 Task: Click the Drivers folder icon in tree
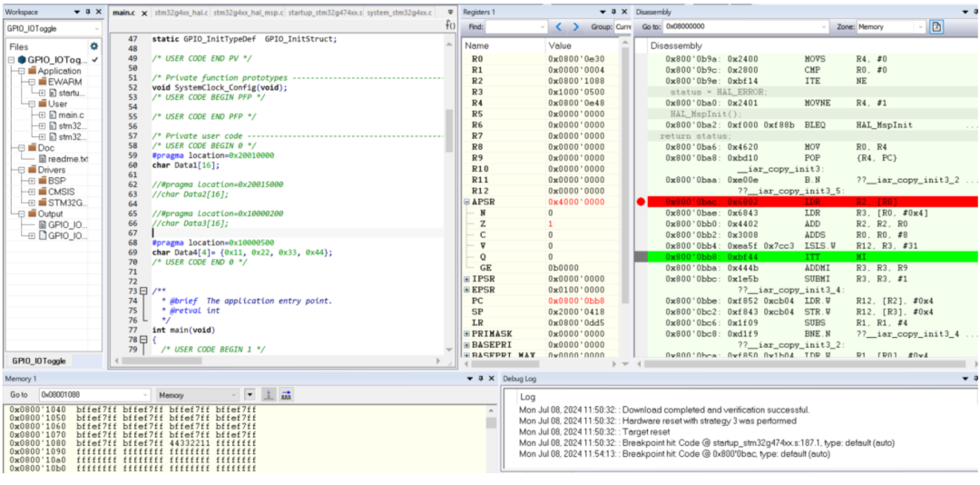(33, 170)
